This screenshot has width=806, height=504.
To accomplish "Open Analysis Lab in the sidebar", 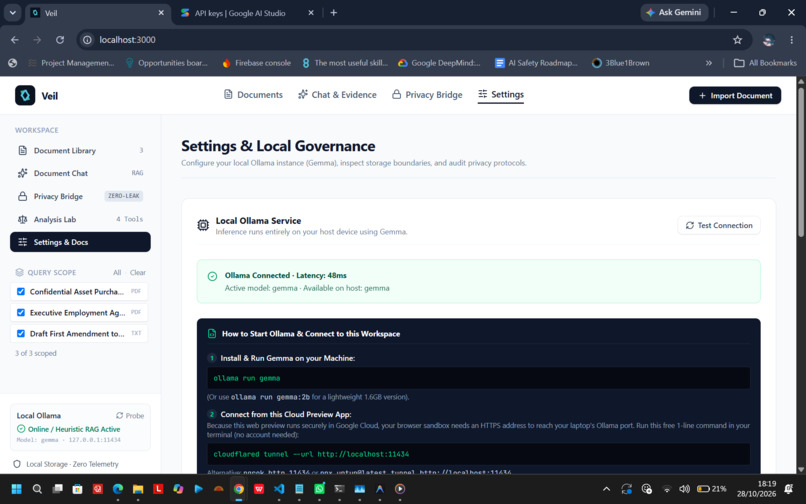I will point(80,219).
